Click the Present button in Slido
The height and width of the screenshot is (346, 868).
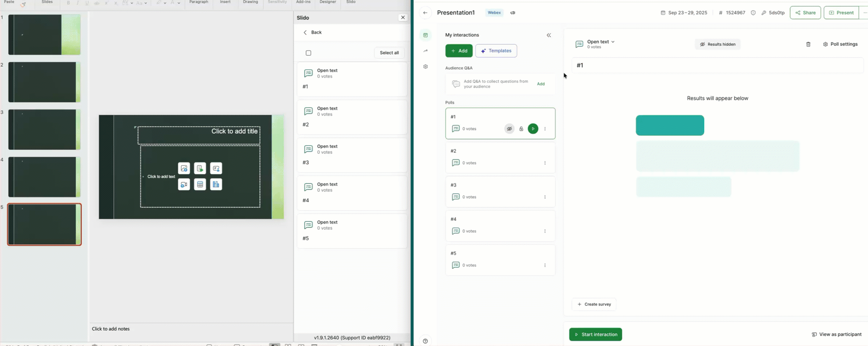(841, 13)
